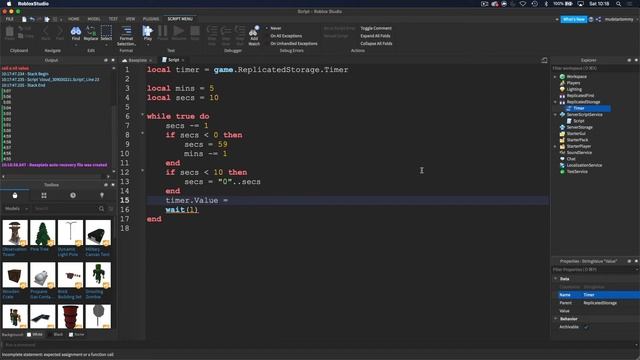Collapse the Data section in Properties
Image resolution: width=640 pixels, height=360 pixels.
tap(556, 279)
